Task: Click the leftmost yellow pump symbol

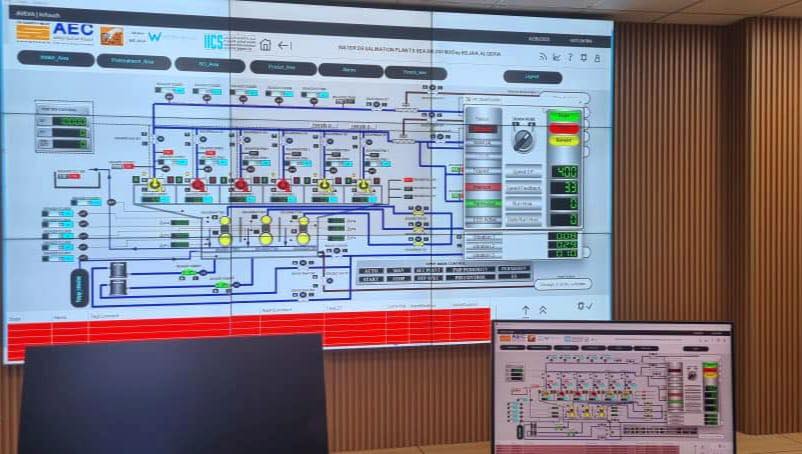Action: (x=155, y=184)
